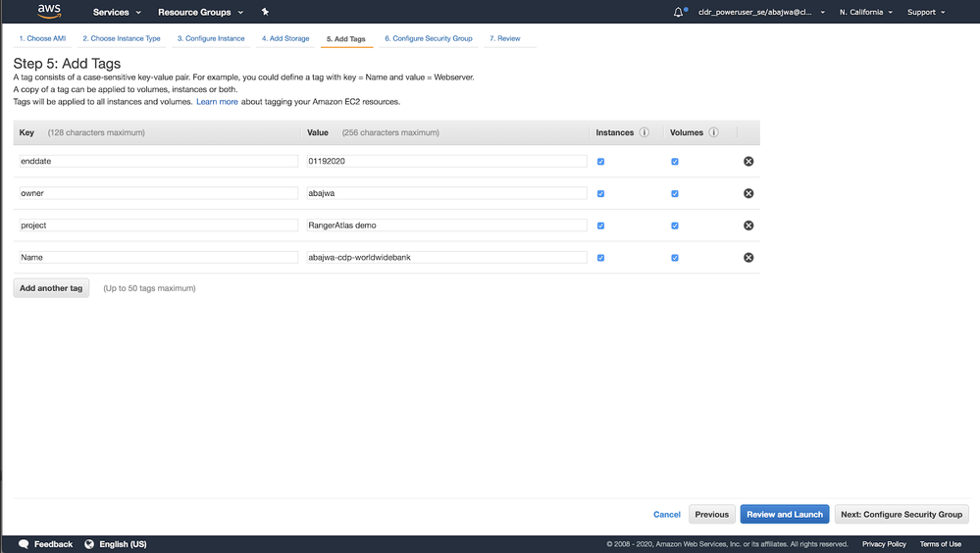Open the Privacy Policy link
Image resolution: width=980 pixels, height=553 pixels.
click(884, 544)
